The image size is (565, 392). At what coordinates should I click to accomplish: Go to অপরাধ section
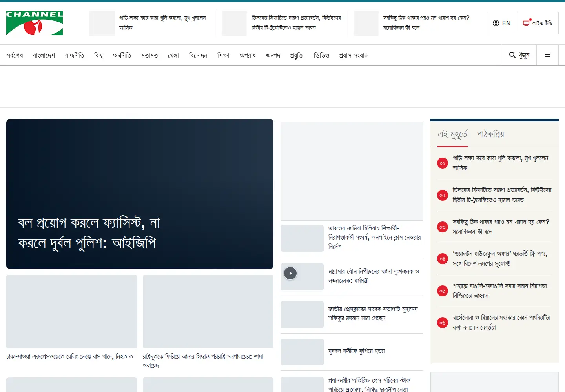[248, 56]
